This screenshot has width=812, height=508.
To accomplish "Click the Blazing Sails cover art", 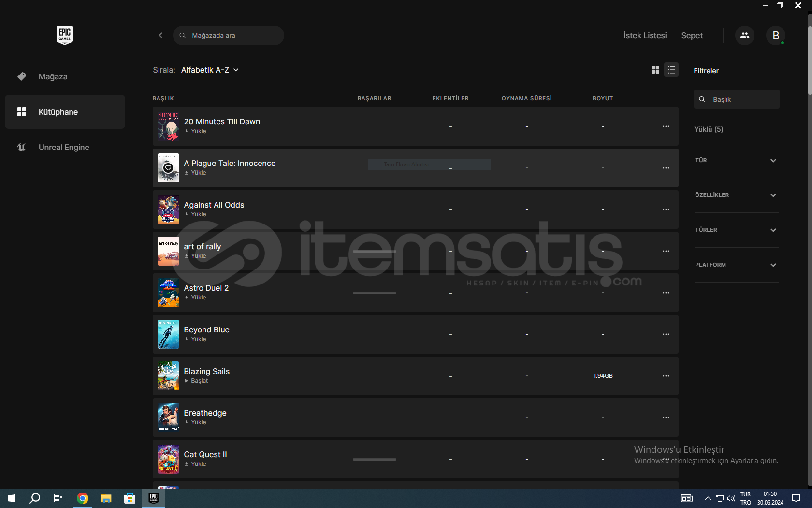I will [168, 376].
